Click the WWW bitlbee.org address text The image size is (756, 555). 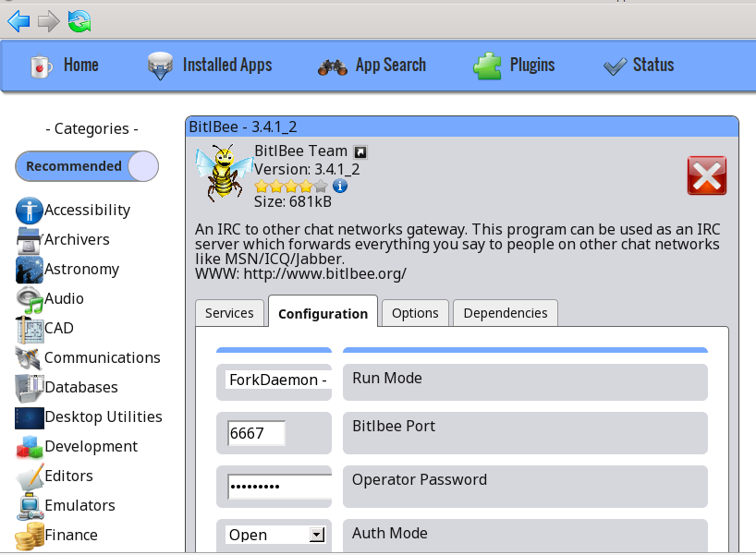(x=300, y=273)
